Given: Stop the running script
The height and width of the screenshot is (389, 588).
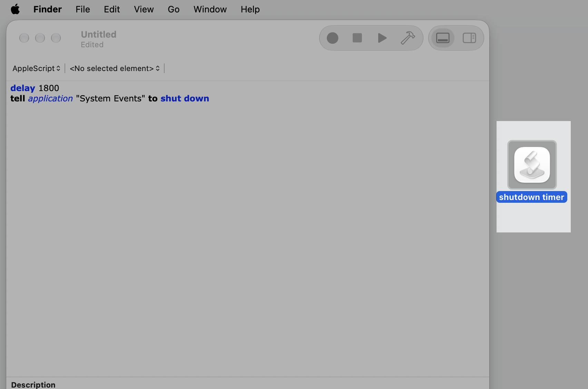Looking at the screenshot, I should 357,38.
